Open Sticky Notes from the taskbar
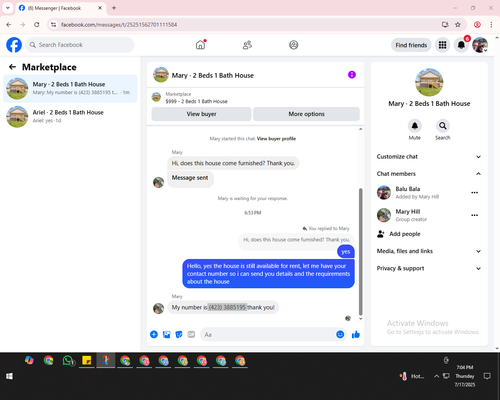The image size is (500, 400). (87, 361)
